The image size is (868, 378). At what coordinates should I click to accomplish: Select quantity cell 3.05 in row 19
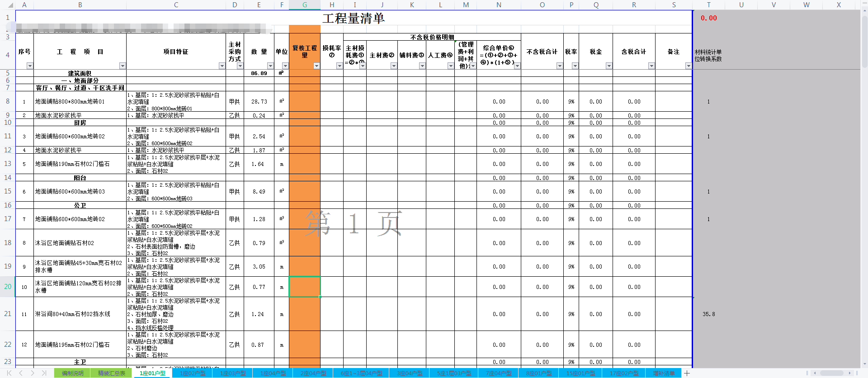(259, 267)
